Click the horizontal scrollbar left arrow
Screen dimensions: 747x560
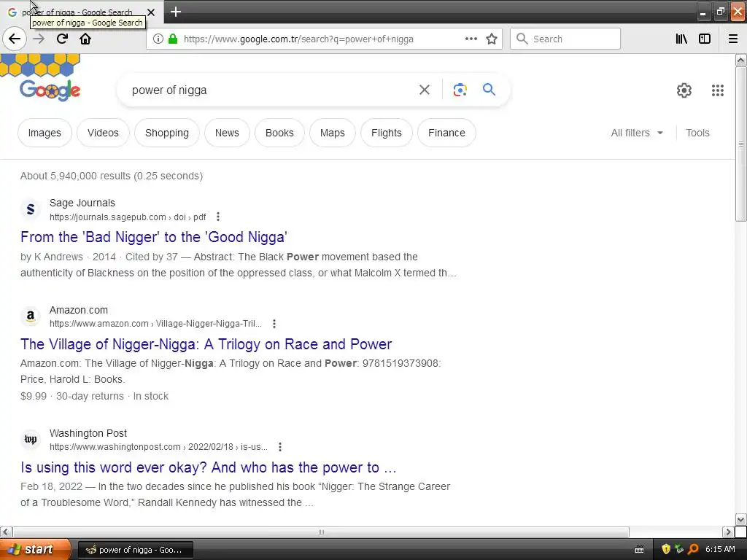point(6,532)
